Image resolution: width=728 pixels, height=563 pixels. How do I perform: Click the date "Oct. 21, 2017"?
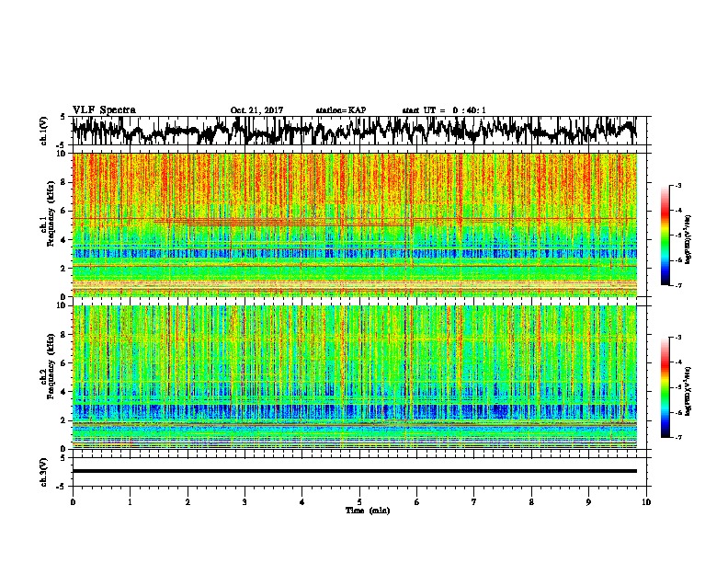pyautogui.click(x=256, y=110)
